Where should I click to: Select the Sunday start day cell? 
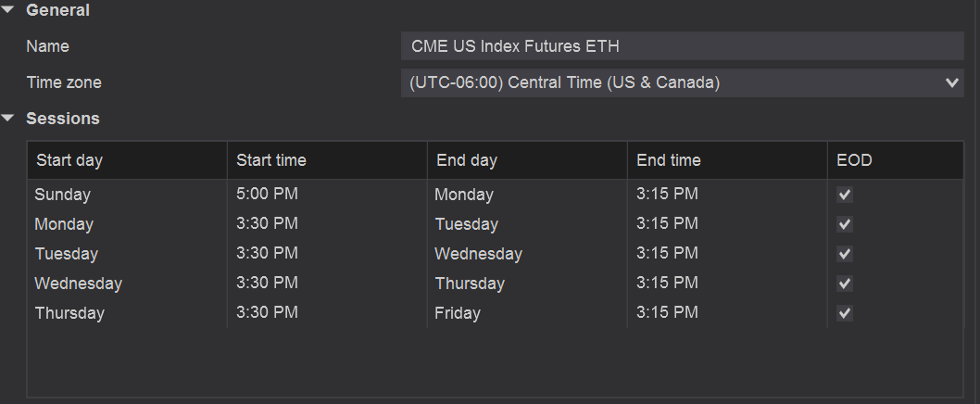[62, 195]
